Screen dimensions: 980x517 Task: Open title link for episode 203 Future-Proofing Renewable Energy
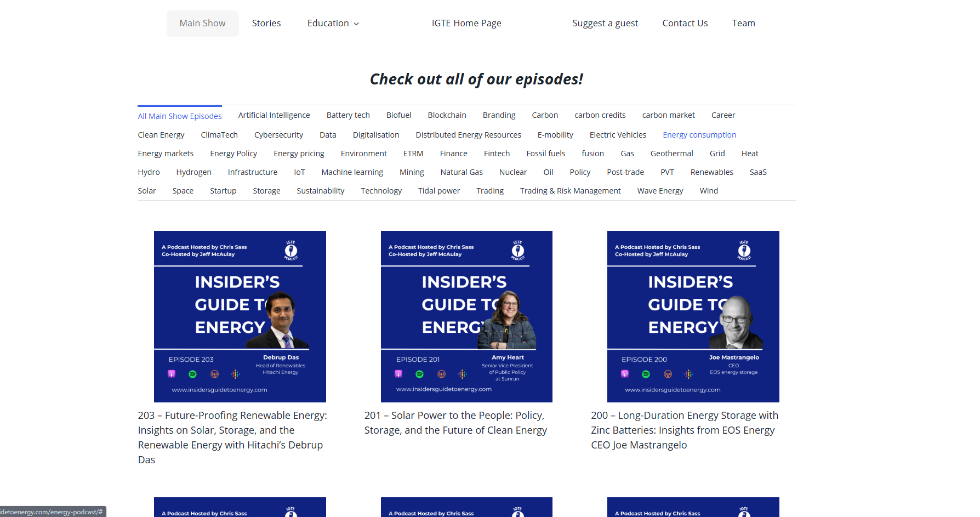click(232, 438)
